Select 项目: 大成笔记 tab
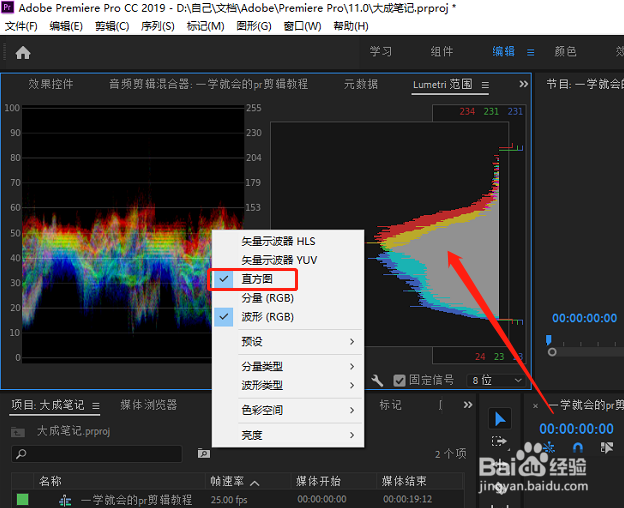 [48, 405]
